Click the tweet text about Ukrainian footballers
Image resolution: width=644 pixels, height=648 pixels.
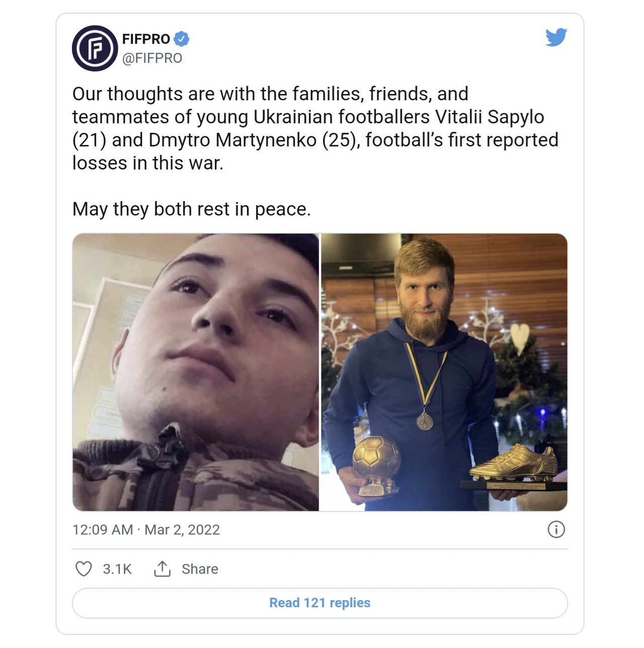click(315, 128)
